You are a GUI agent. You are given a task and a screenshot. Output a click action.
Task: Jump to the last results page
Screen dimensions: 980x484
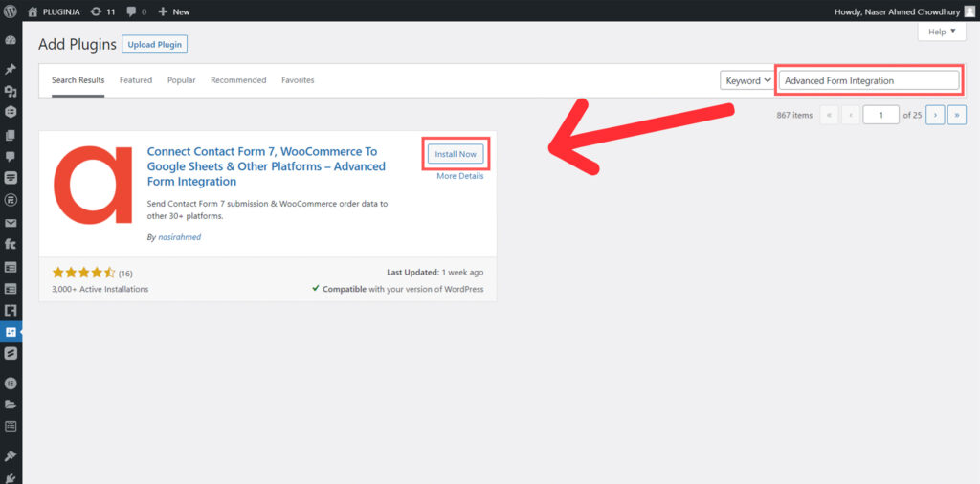coord(957,115)
